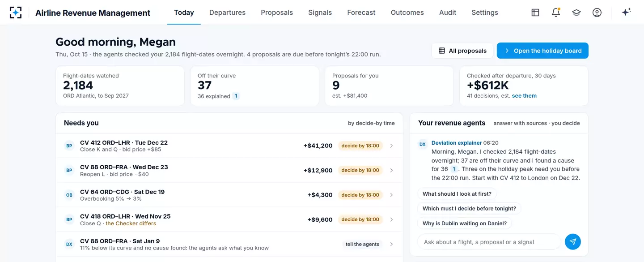Open the Proposals tab

point(277,13)
